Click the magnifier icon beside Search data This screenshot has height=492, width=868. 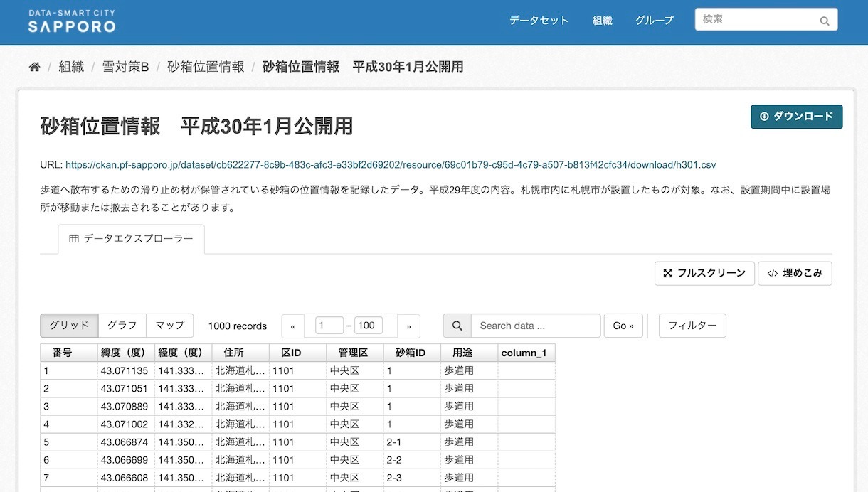pos(457,326)
